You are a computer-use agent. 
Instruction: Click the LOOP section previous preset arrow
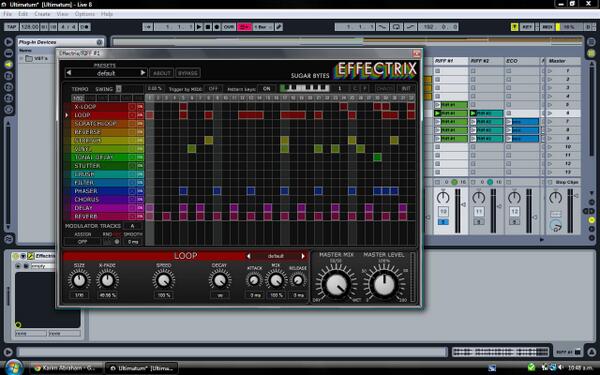click(x=249, y=256)
